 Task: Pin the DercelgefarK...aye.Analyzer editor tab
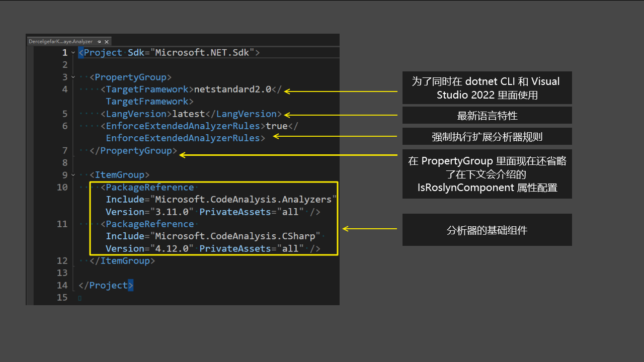pos(99,42)
